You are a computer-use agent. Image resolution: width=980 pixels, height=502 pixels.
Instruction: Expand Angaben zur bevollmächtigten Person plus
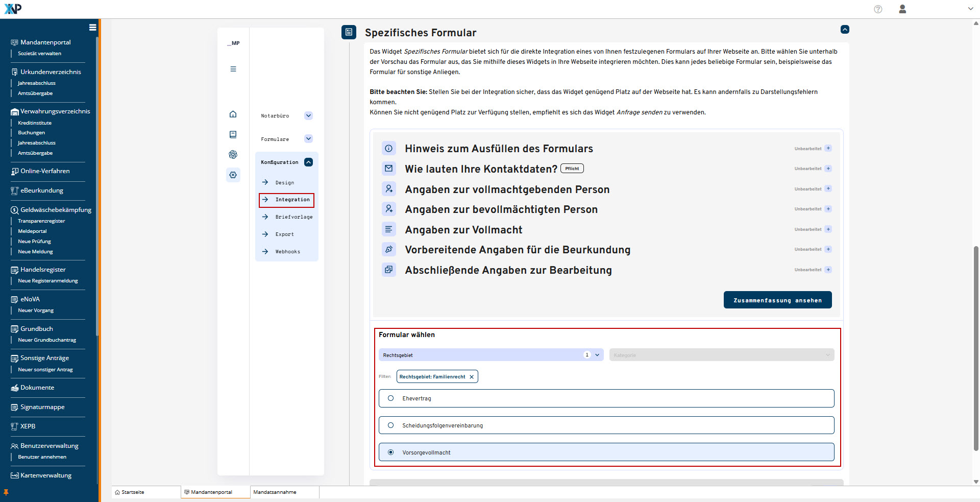828,209
